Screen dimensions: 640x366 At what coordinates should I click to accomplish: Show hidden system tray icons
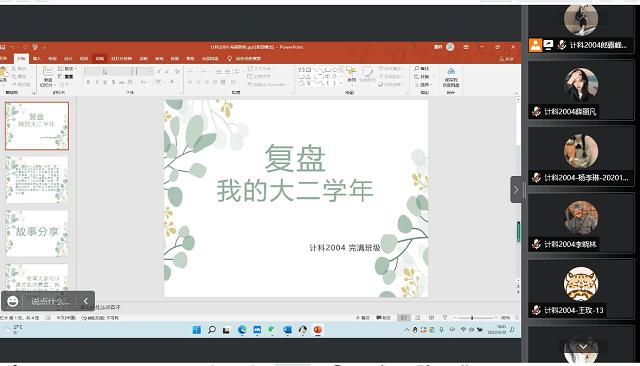coord(407,330)
